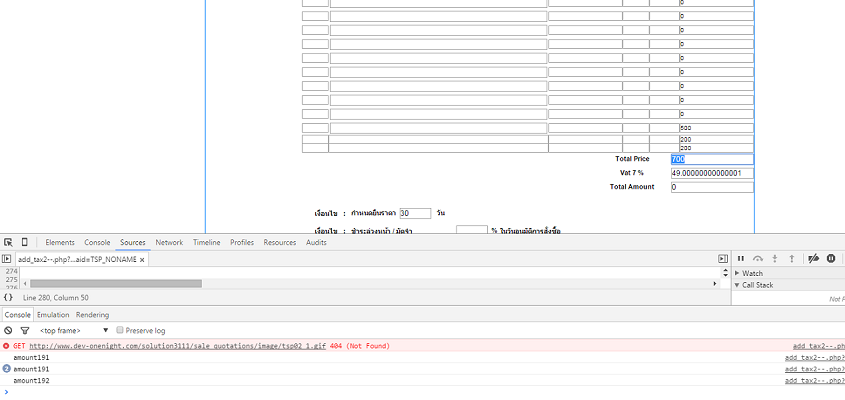This screenshot has width=845, height=400.
Task: Toggle pause on exceptions
Action: pos(831,259)
